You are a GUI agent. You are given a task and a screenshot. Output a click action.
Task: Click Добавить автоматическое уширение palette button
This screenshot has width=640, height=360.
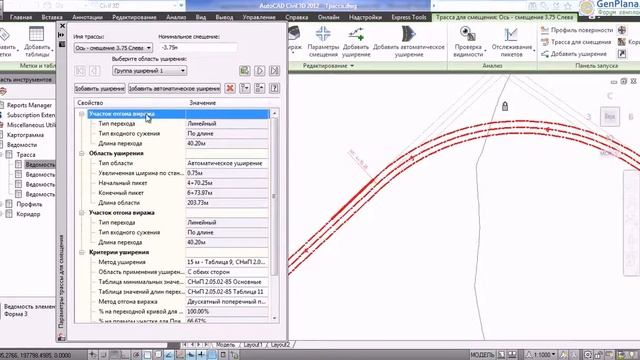tap(174, 89)
